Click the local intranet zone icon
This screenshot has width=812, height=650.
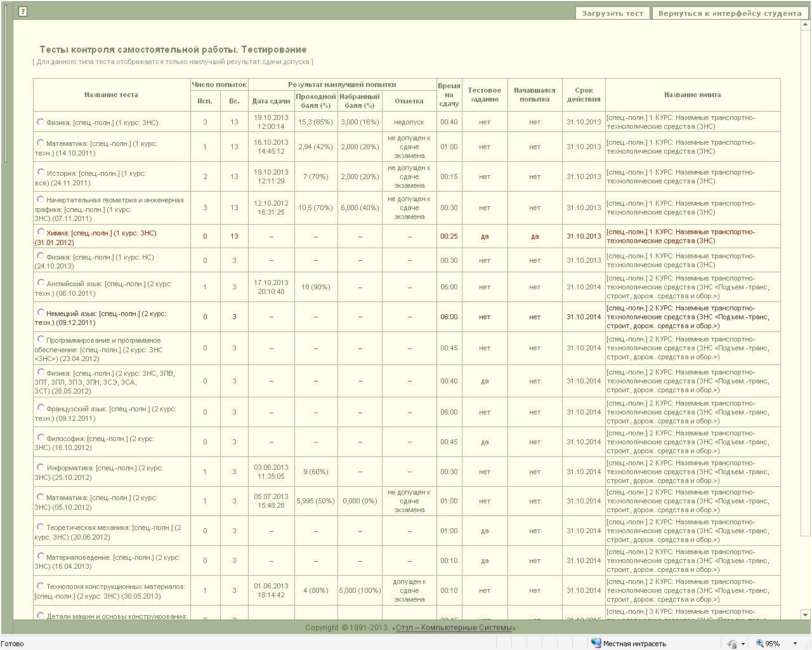[596, 643]
